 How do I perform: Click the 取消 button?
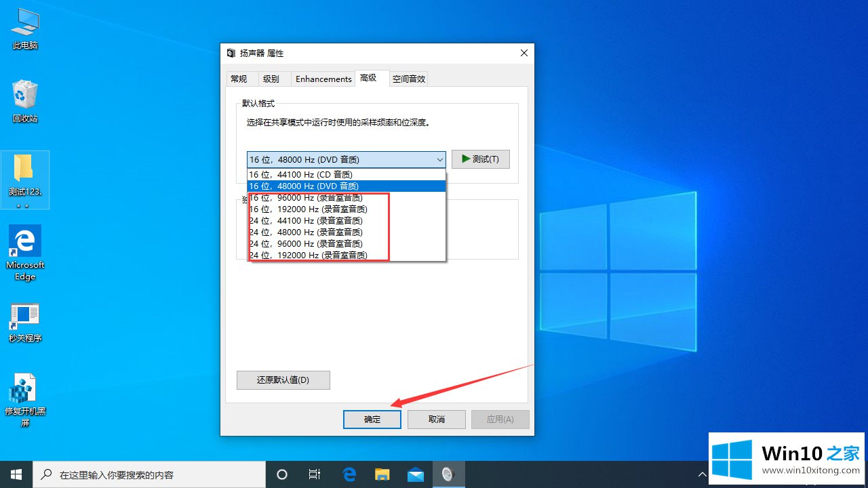tap(437, 420)
